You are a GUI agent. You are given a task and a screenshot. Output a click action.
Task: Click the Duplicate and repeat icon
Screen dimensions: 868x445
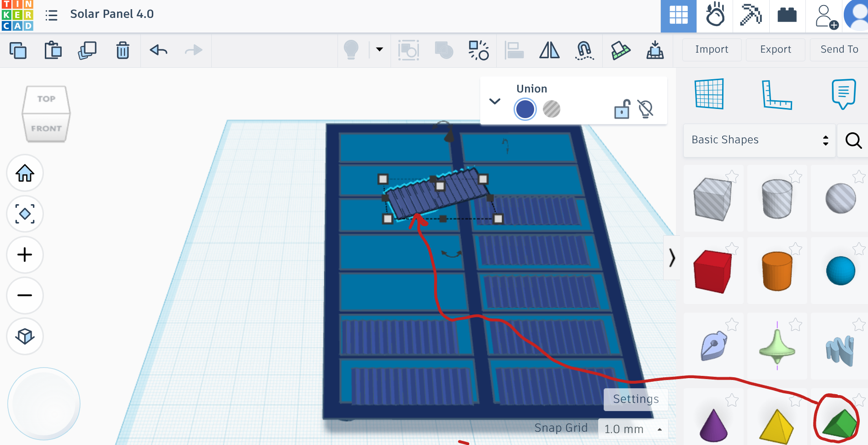click(87, 50)
